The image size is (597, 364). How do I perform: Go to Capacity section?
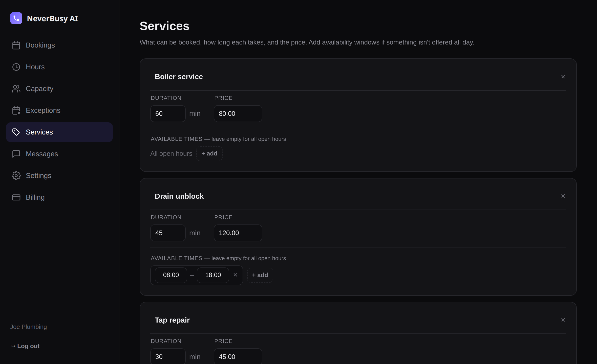[59, 89]
